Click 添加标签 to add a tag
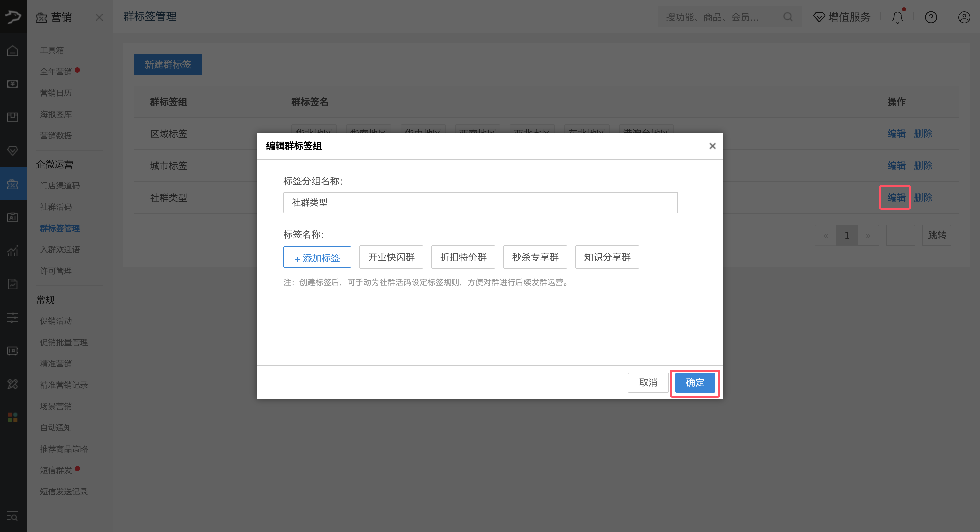The width and height of the screenshot is (980, 532). pos(317,258)
